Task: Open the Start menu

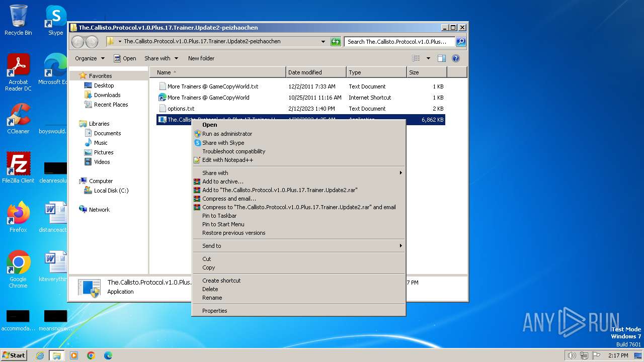Action: [14, 355]
